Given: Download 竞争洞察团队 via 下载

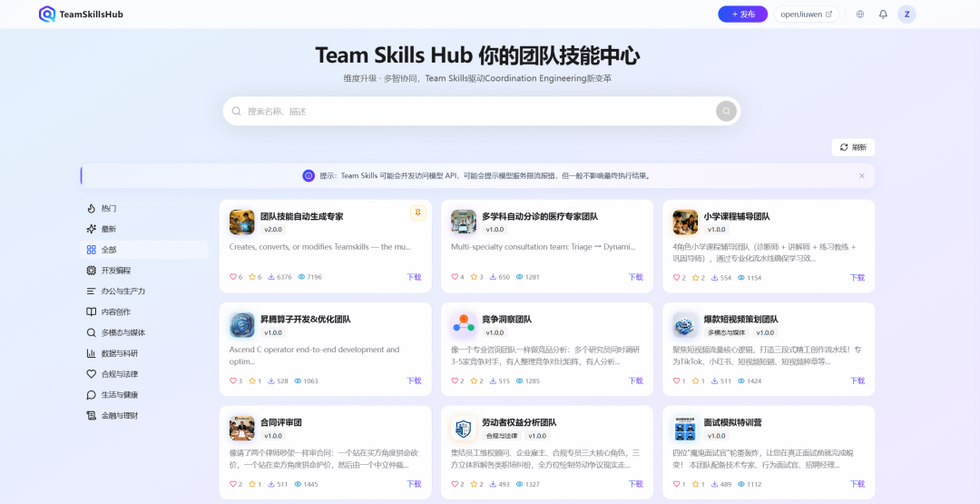Looking at the screenshot, I should point(635,380).
